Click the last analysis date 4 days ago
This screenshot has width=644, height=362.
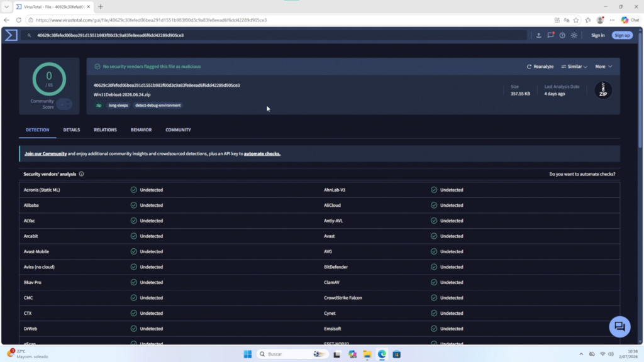[x=555, y=94]
